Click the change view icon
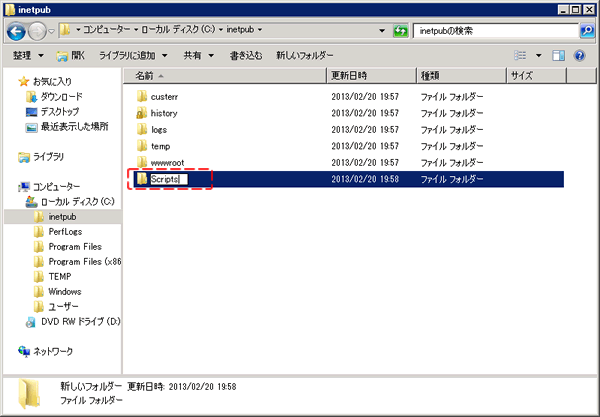 (x=520, y=55)
